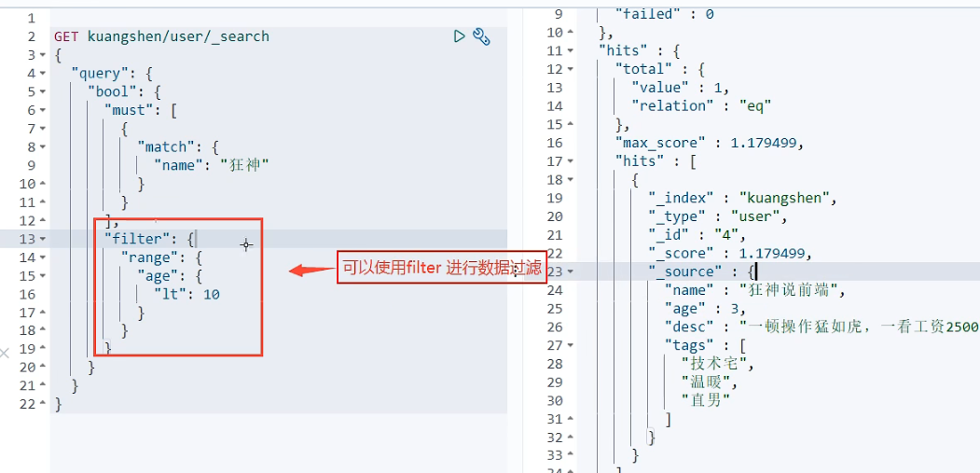
Task: Click the "_score" : 1.179499 line
Action: tap(730, 254)
